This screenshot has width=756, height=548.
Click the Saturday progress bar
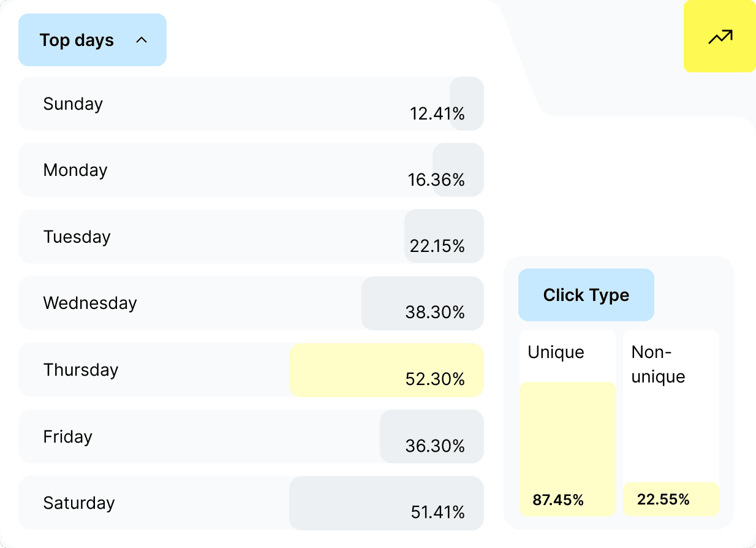[386, 503]
